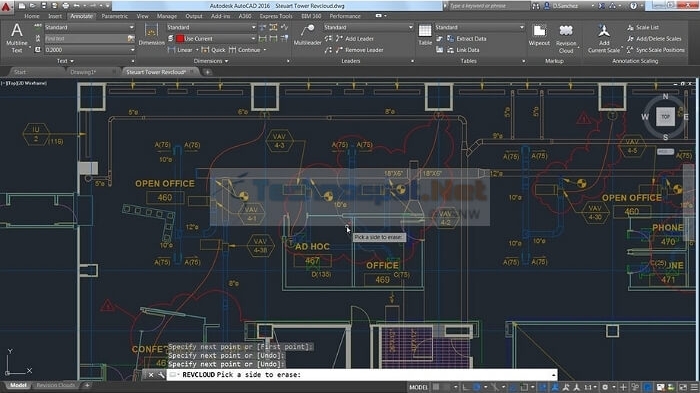
Task: Open the text style Standard dropdown
Action: pyautogui.click(x=89, y=27)
